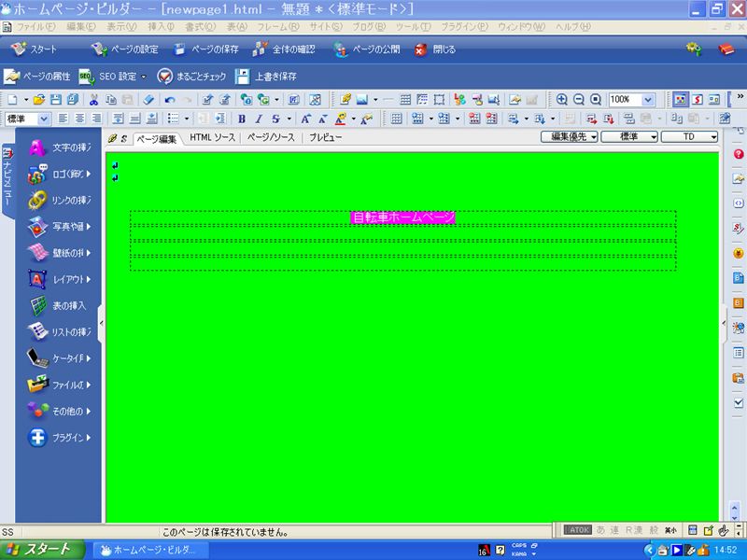This screenshot has width=747, height=560.
Task: Switch to the ページ/ソース tab
Action: click(271, 137)
